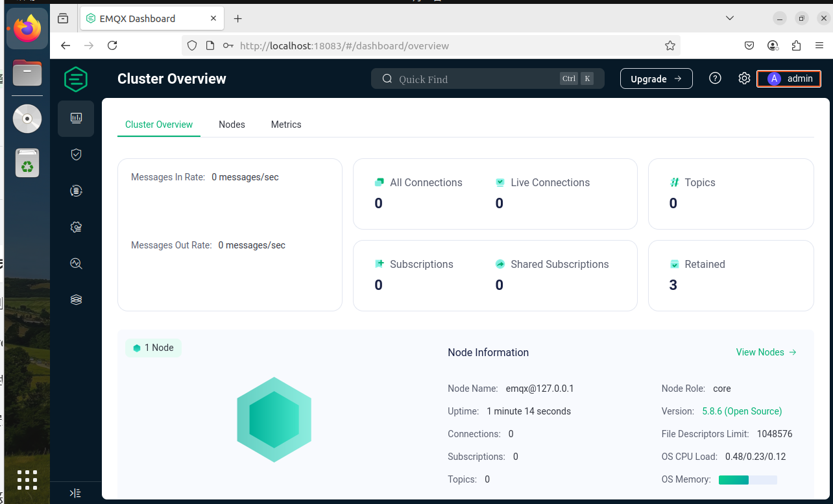Focus the Quick Find search box

pos(488,79)
